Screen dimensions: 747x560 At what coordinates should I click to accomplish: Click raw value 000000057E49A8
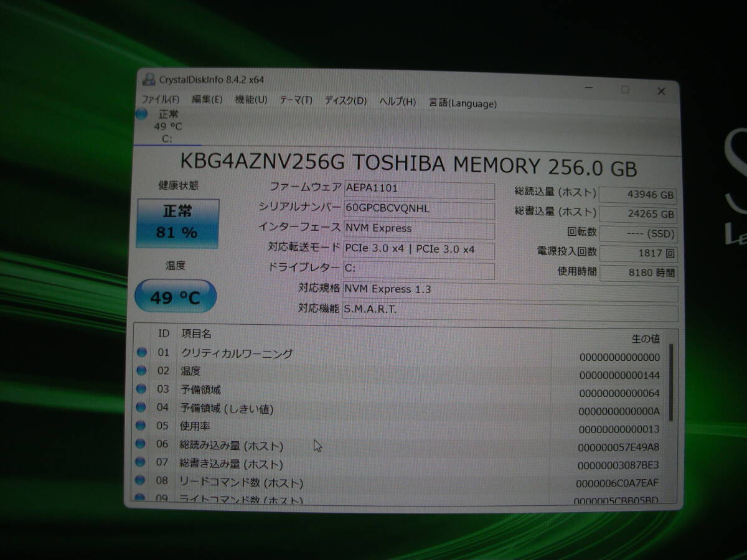coord(619,447)
